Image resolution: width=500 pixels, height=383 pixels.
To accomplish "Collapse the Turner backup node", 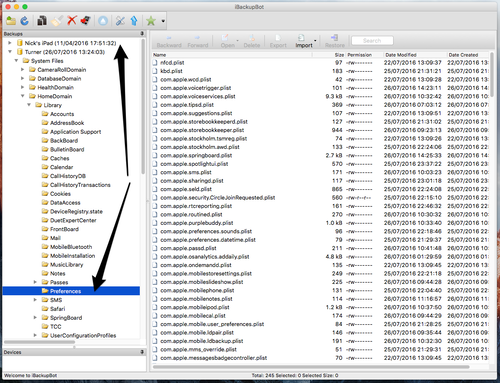I will (10, 52).
